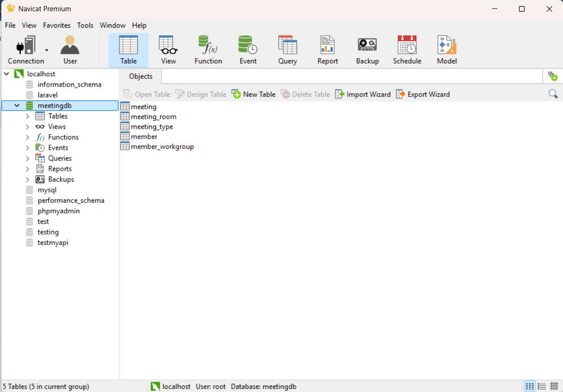Select the phpmyadmin database
Viewport: 563px width, 392px height.
tap(59, 211)
